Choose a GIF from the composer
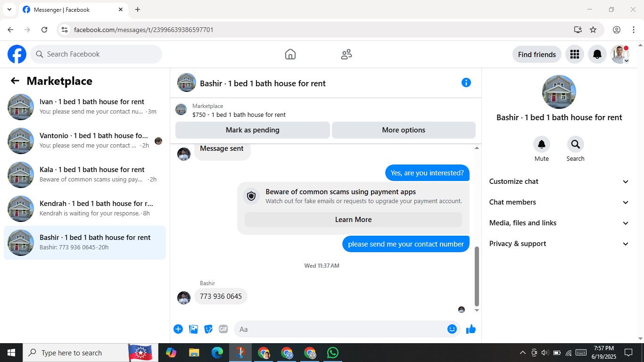 [223, 329]
